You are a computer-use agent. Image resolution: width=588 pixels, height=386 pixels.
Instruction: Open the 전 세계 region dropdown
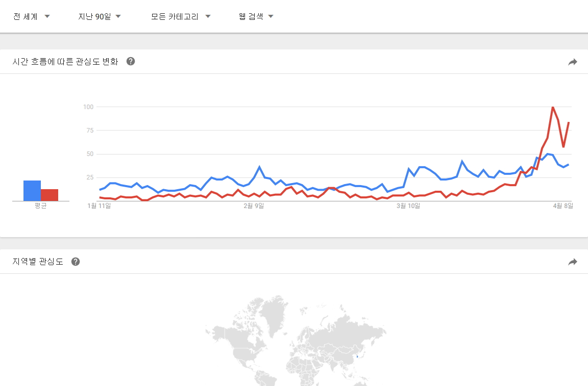31,16
